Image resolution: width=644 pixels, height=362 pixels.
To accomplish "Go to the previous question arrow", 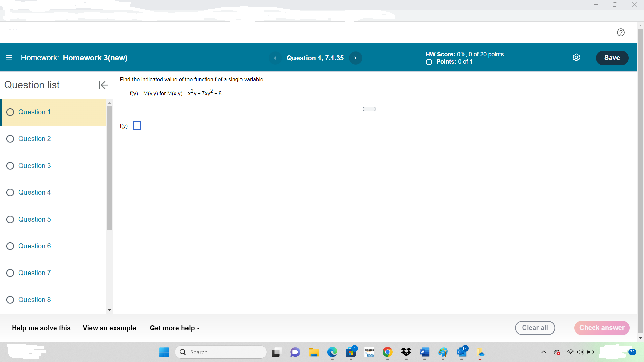I will click(275, 58).
